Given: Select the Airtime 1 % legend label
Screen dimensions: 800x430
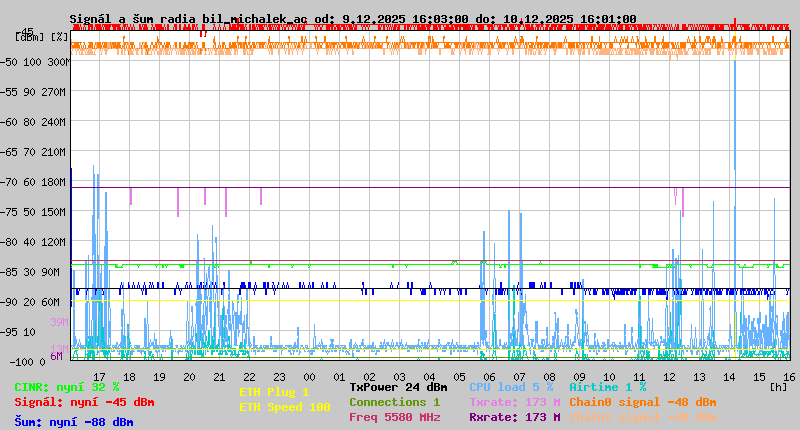Looking at the screenshot, I should click(x=607, y=387).
